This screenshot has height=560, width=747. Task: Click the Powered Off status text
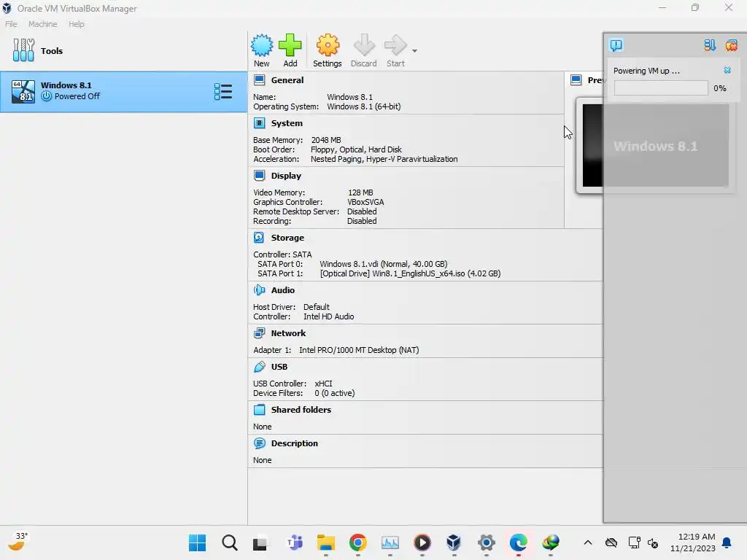pyautogui.click(x=77, y=96)
